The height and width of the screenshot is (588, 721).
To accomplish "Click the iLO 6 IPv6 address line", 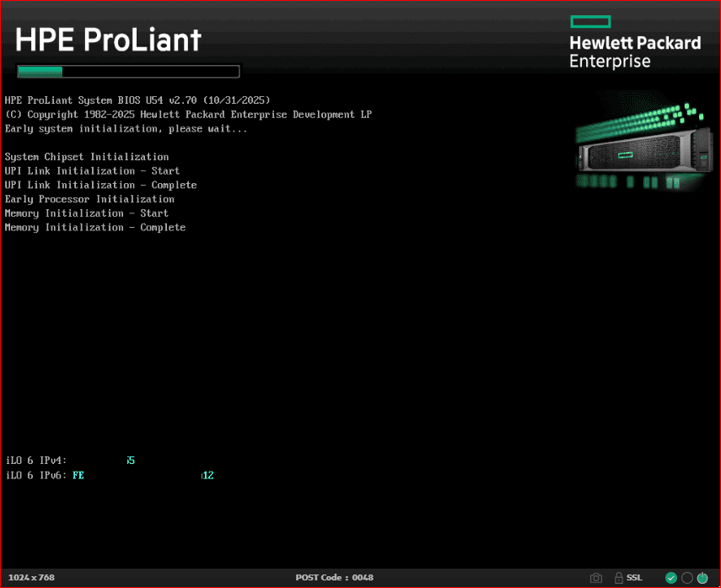I will coord(109,476).
